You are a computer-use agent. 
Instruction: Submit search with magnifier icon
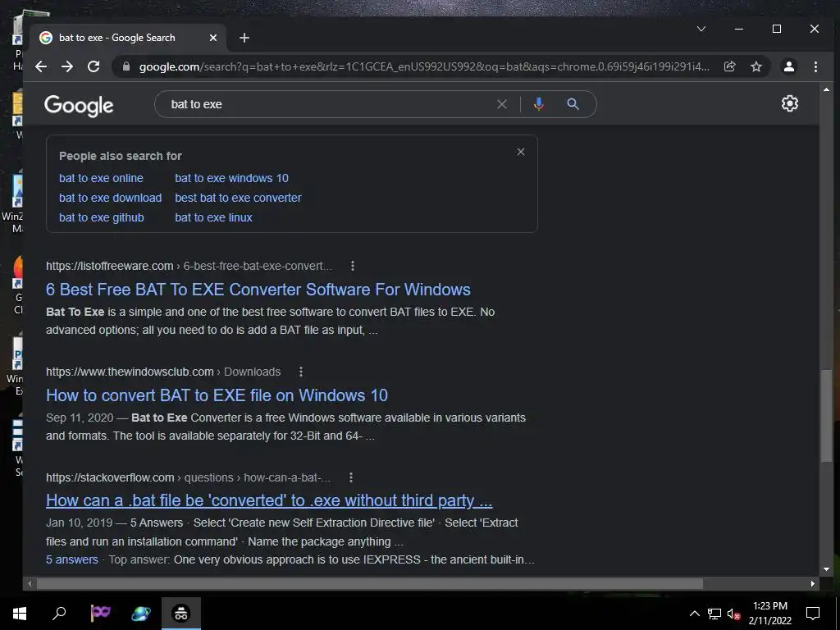coord(573,104)
